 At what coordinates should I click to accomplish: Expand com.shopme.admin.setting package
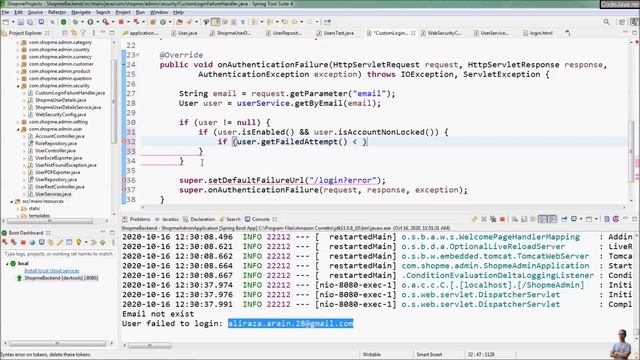tap(18, 122)
